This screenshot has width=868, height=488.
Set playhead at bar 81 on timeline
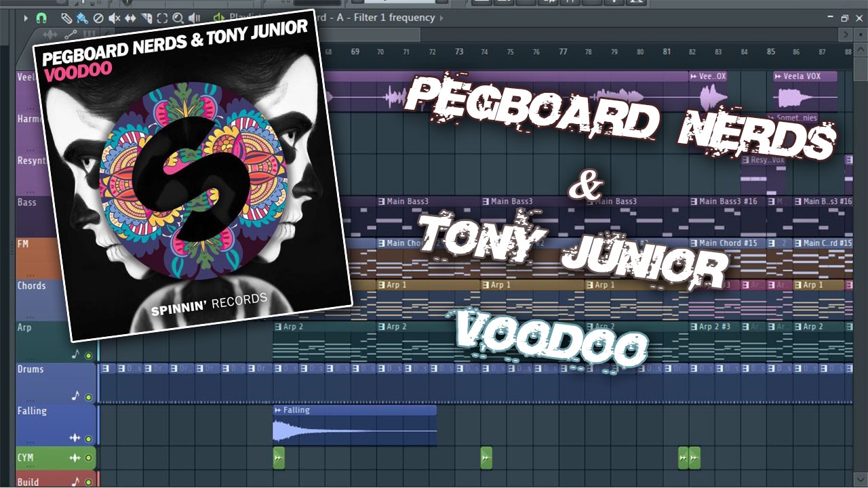click(x=667, y=52)
